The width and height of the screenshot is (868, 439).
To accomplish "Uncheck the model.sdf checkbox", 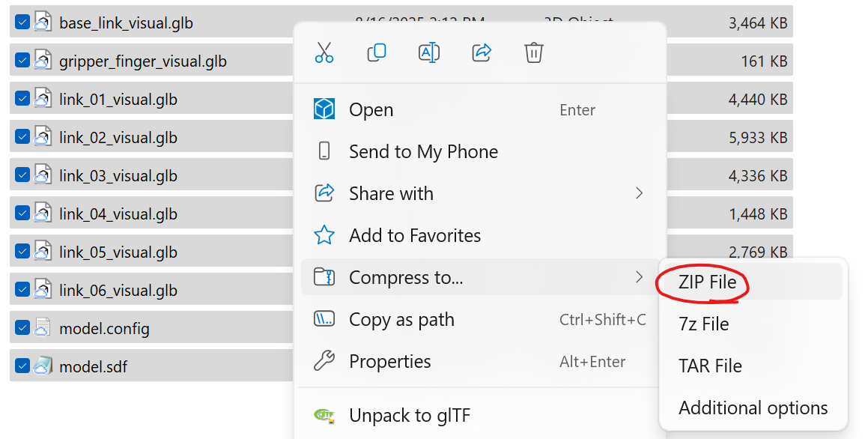I will click(x=19, y=366).
